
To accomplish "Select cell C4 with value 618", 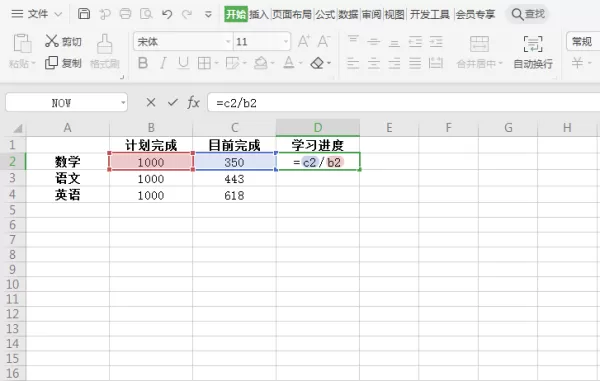I will click(x=234, y=195).
